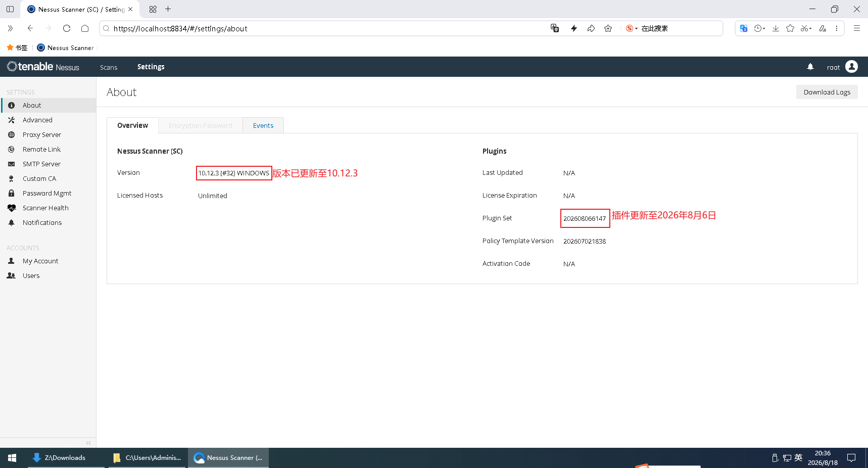Open the Encryption Password tab
868x468 pixels.
201,125
